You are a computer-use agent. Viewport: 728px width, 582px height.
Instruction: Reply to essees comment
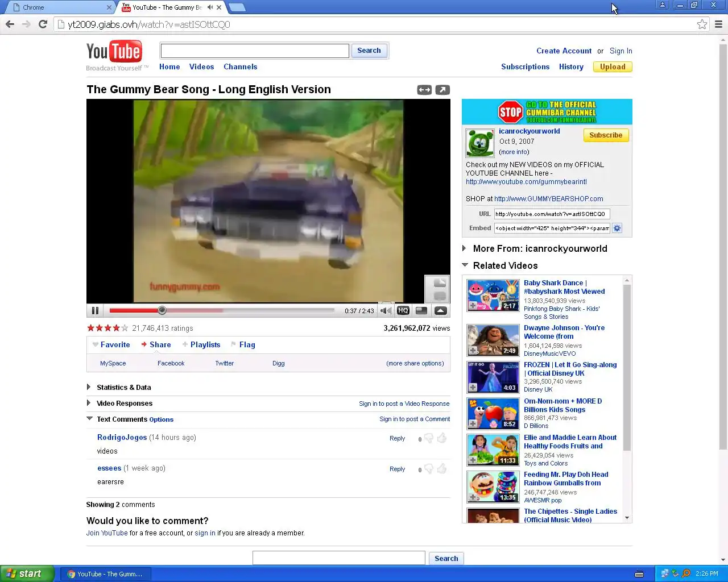point(398,469)
